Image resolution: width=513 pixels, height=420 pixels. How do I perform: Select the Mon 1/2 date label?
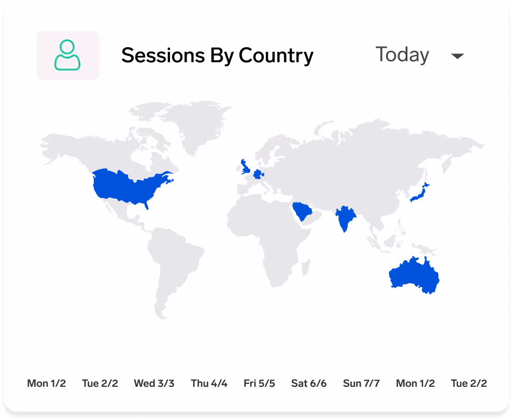pos(47,383)
